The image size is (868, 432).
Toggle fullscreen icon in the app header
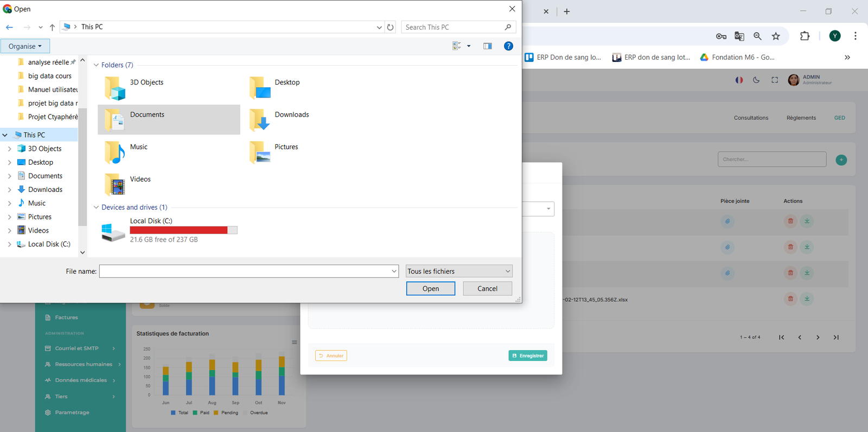775,80
